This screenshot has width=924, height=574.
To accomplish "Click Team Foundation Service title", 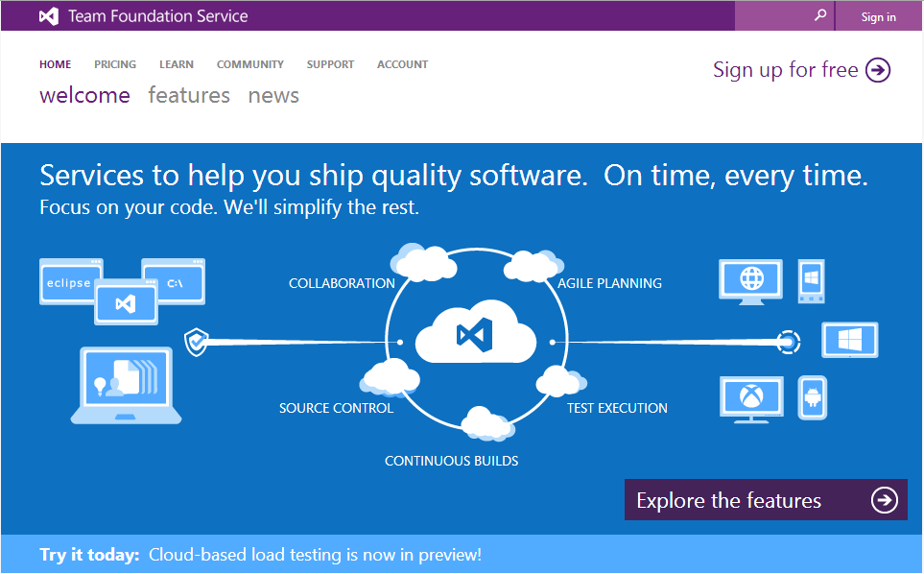I will pos(158,16).
